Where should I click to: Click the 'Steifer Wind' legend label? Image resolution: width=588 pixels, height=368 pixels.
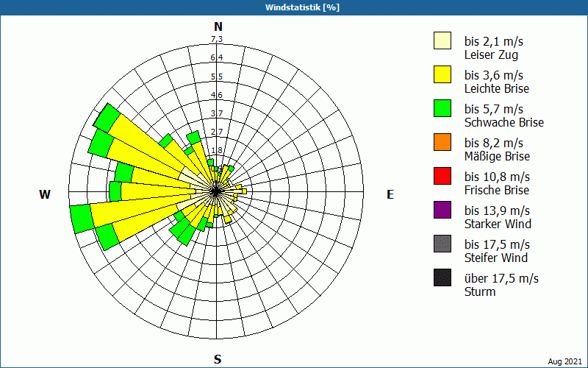[x=496, y=258]
